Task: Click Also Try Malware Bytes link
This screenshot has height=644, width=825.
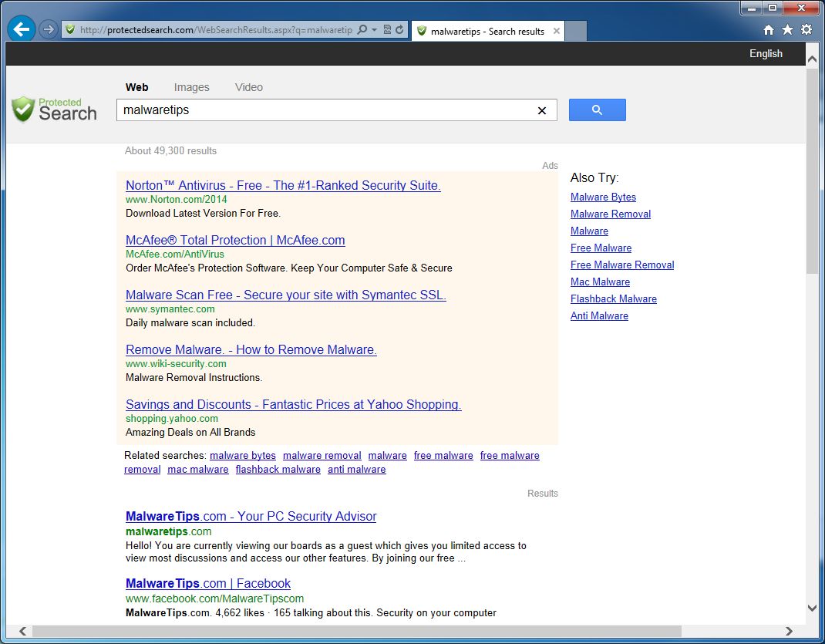Action: pyautogui.click(x=603, y=197)
